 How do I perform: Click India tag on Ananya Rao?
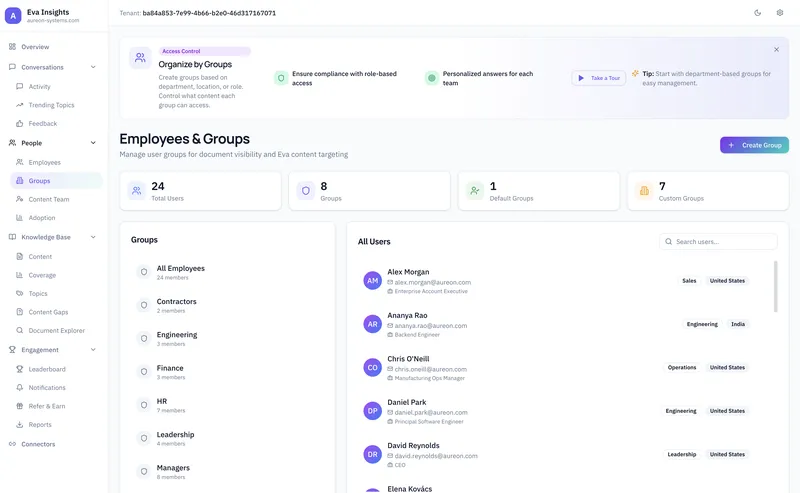[x=738, y=324]
